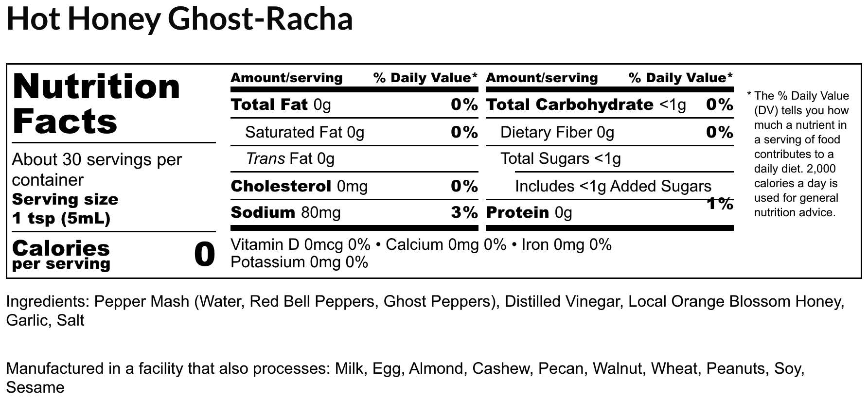Click the Trans Fat 0g line
Image resolution: width=868 pixels, height=399 pixels.
tap(290, 159)
